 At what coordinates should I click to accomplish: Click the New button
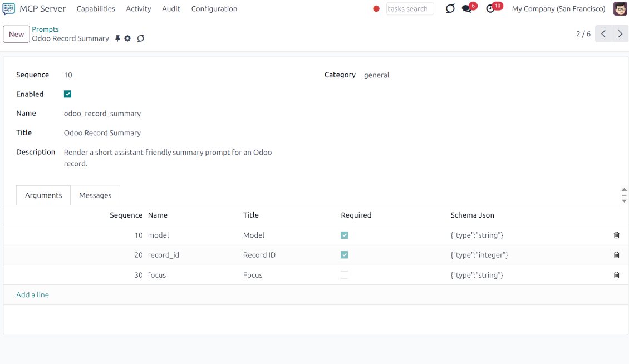pyautogui.click(x=16, y=34)
